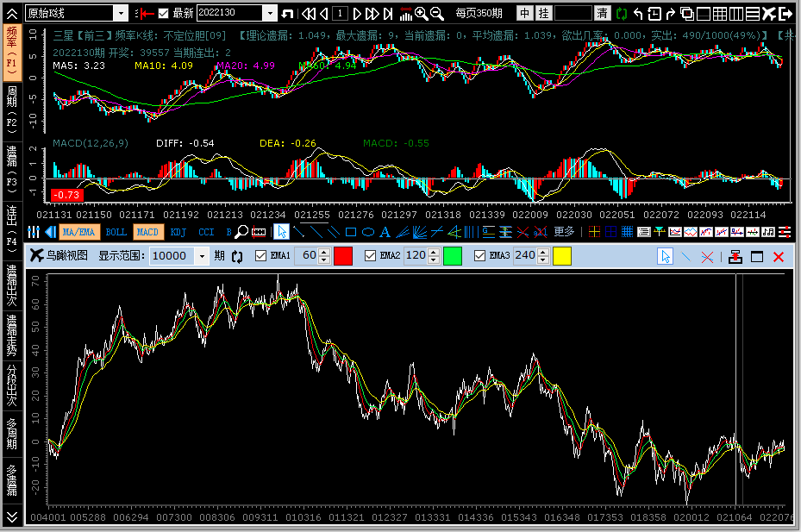The image size is (801, 532).
Task: Select the text annotation tool
Action: pyautogui.click(x=385, y=232)
